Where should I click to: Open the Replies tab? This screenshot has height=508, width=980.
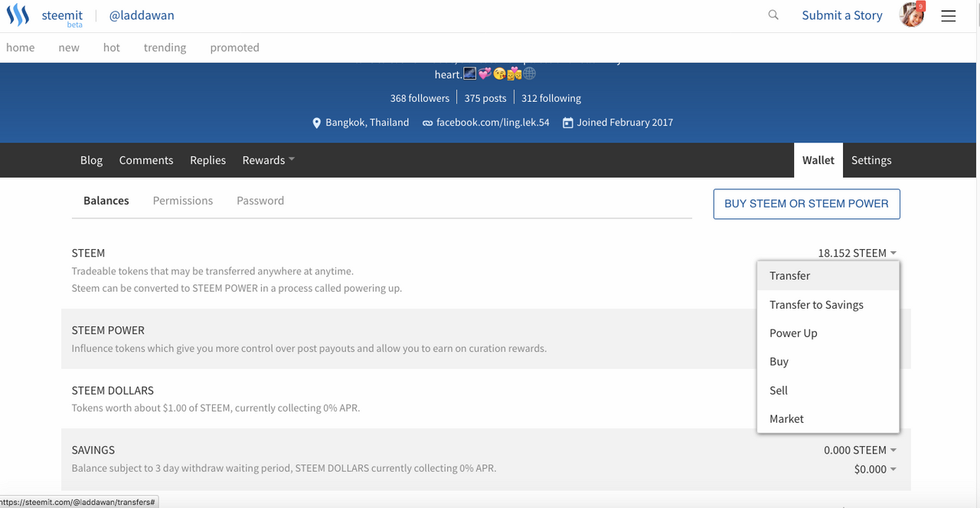pyautogui.click(x=208, y=160)
